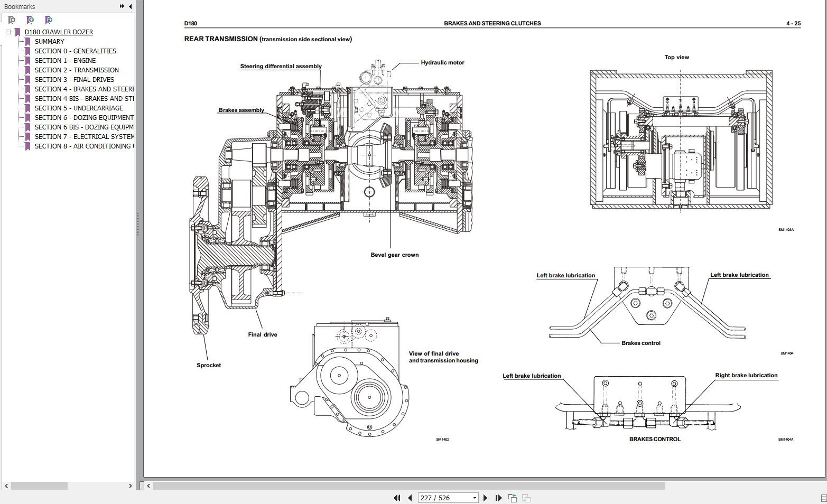Image resolution: width=827 pixels, height=504 pixels.
Task: Click the bookmarks panel right scroll arrow
Action: click(x=130, y=486)
